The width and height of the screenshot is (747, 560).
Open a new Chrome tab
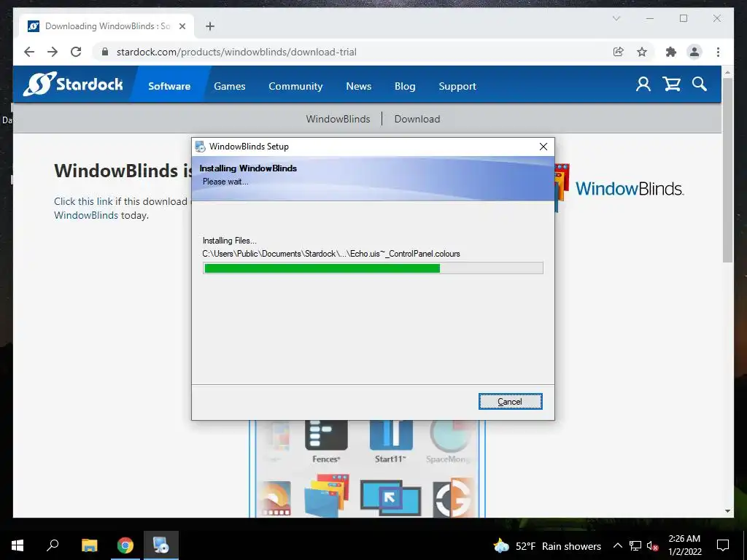coord(210,26)
